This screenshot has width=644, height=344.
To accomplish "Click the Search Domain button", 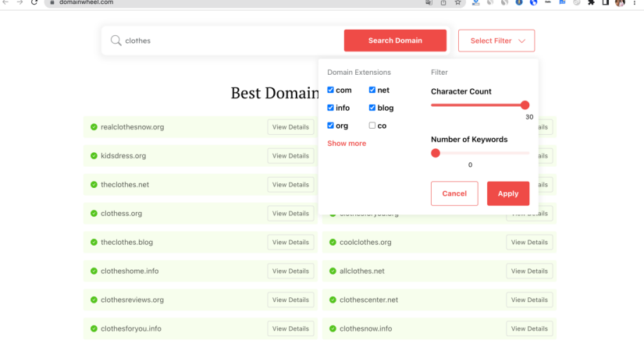I will pyautogui.click(x=395, y=41).
